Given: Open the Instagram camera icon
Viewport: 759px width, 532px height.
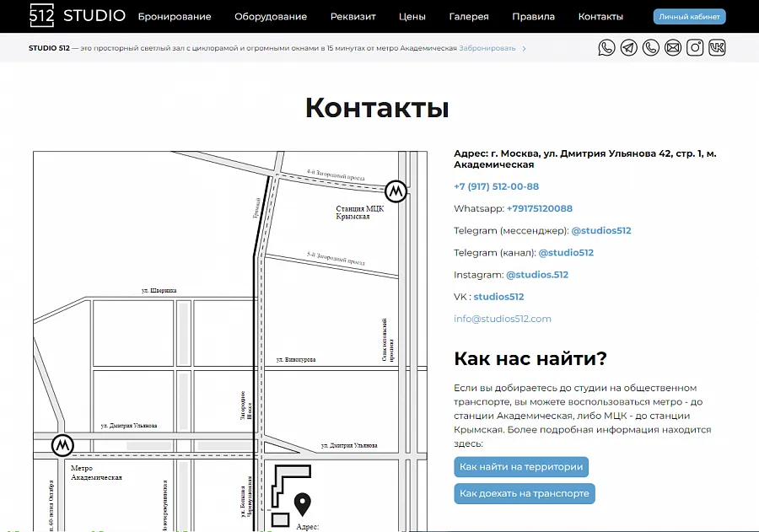Looking at the screenshot, I should [x=695, y=48].
